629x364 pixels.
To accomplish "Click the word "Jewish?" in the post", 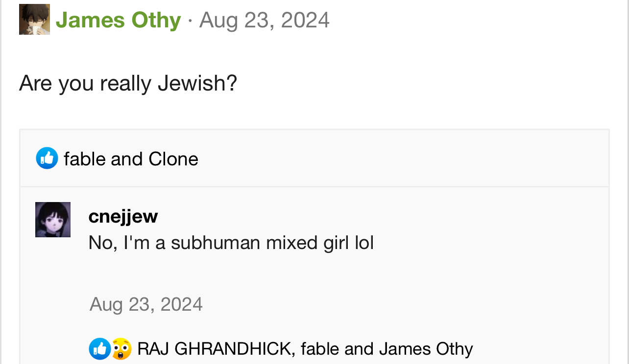I will 197,83.
